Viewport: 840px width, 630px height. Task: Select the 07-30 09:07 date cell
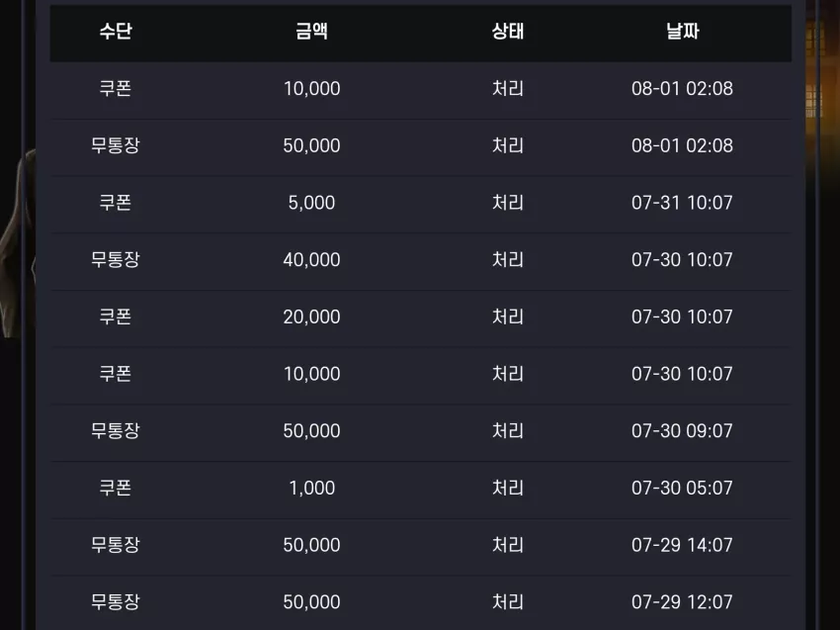682,431
